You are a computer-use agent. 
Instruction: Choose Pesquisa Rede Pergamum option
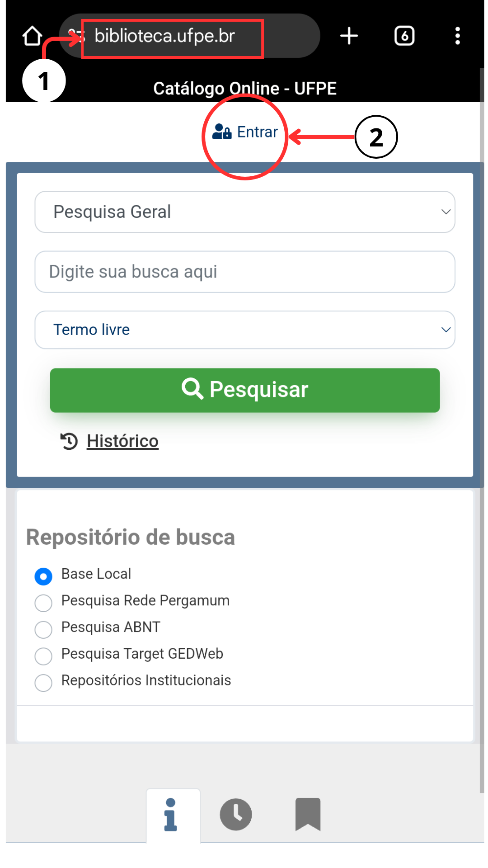[x=43, y=603]
